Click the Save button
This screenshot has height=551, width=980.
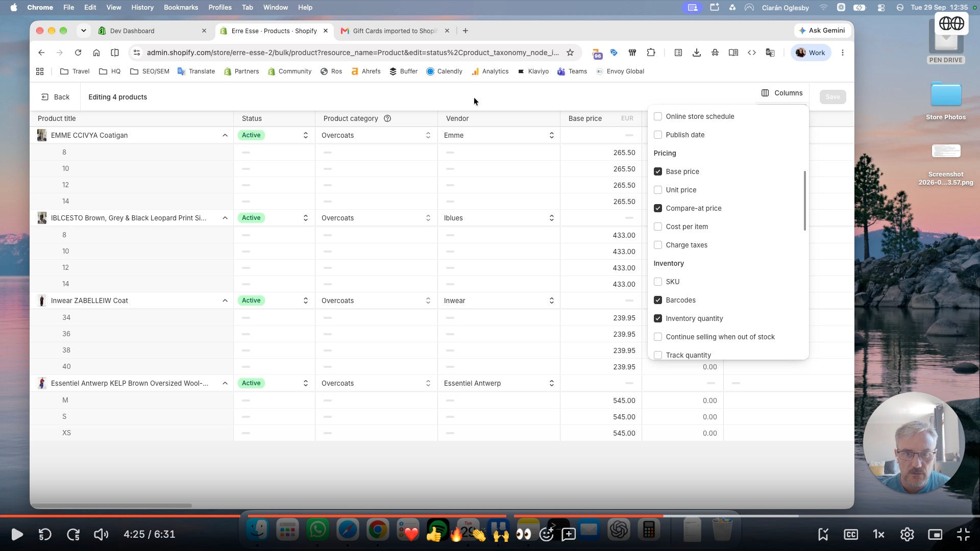832,97
